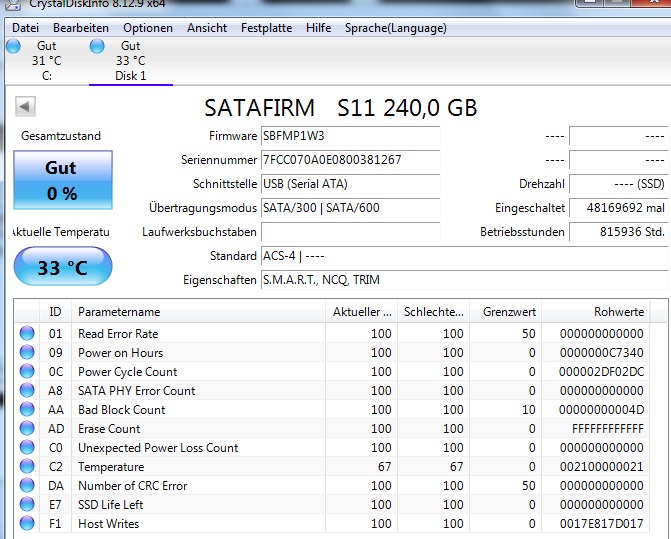
Task: Click the Grenzwert column header
Action: coord(506,312)
